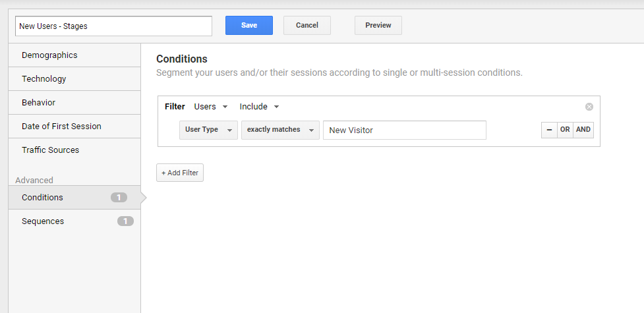Open the Traffic Sources section
Viewport: 644px width, 313px height.
click(74, 150)
